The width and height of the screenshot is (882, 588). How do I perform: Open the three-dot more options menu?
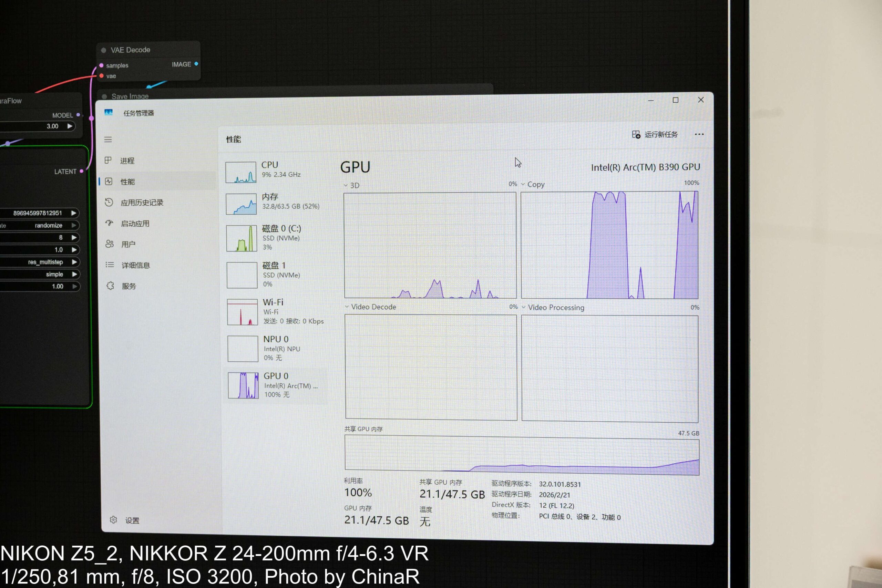pyautogui.click(x=699, y=134)
